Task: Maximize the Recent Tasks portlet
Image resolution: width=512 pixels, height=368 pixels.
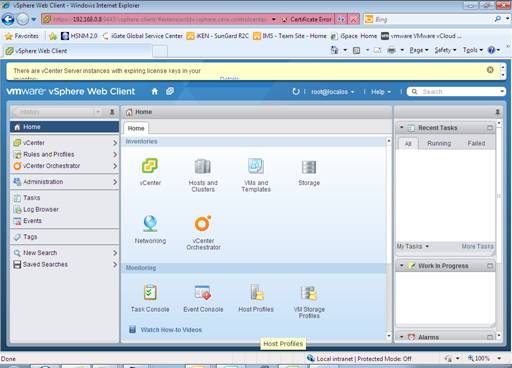Action: (490, 128)
